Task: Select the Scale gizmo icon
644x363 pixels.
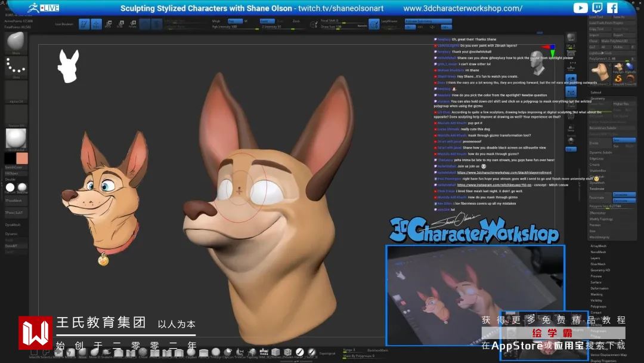Action: click(120, 24)
